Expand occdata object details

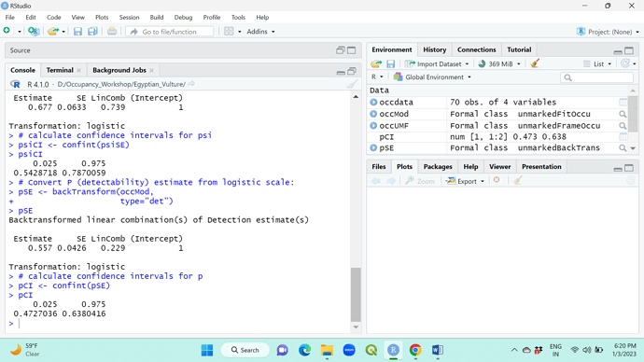(373, 103)
